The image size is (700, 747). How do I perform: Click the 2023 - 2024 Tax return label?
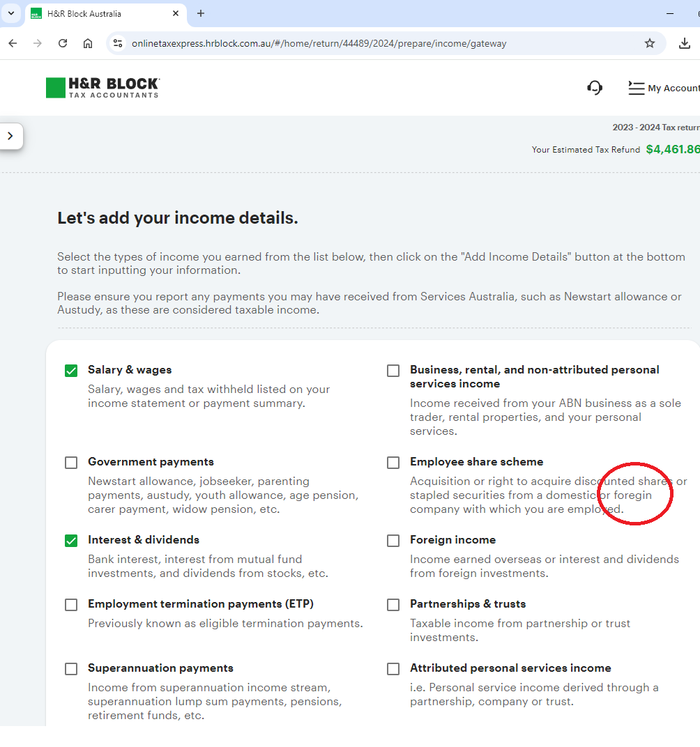coord(656,128)
